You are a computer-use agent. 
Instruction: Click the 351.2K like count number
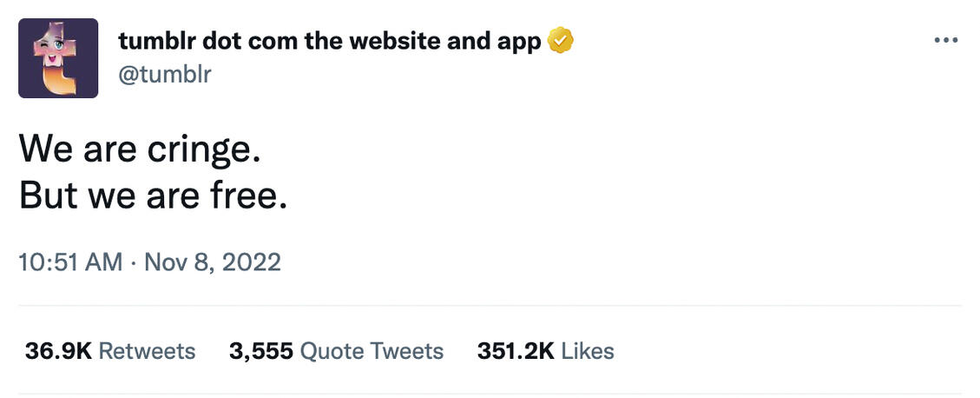(515, 351)
